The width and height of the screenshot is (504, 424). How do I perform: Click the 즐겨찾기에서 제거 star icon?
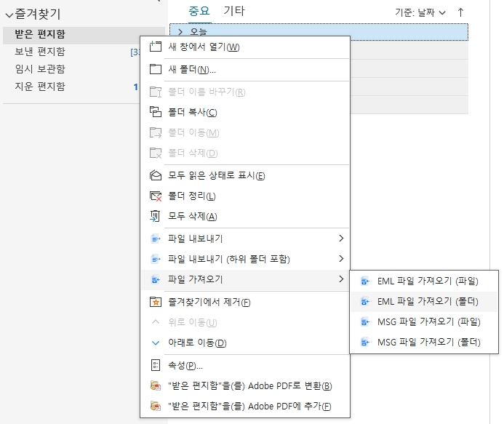155,302
